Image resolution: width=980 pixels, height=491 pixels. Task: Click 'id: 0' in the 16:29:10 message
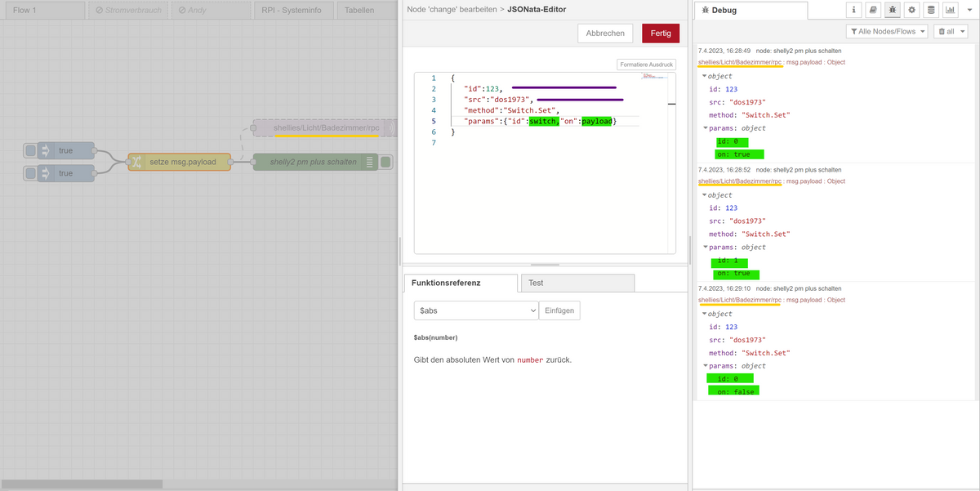click(x=728, y=379)
